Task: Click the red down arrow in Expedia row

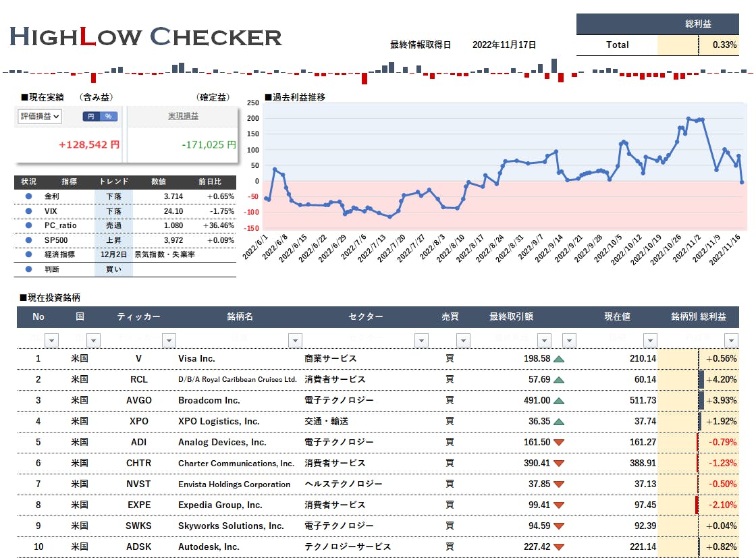Action: pyautogui.click(x=558, y=505)
